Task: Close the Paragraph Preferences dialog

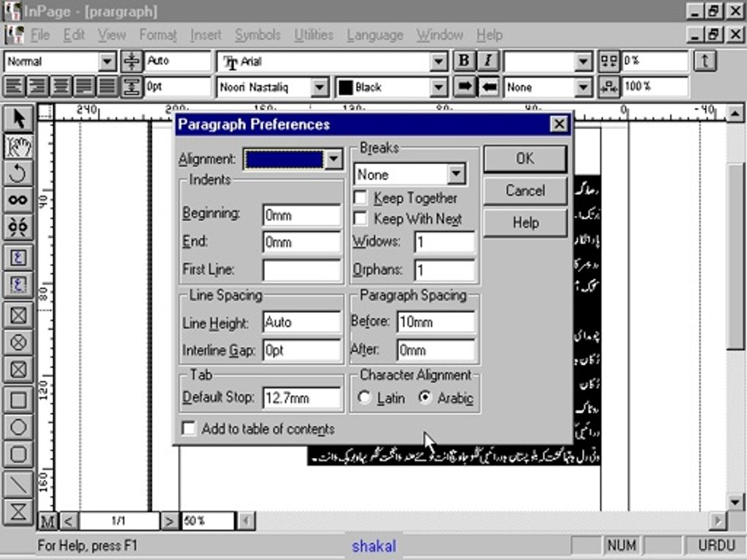Action: 559,124
